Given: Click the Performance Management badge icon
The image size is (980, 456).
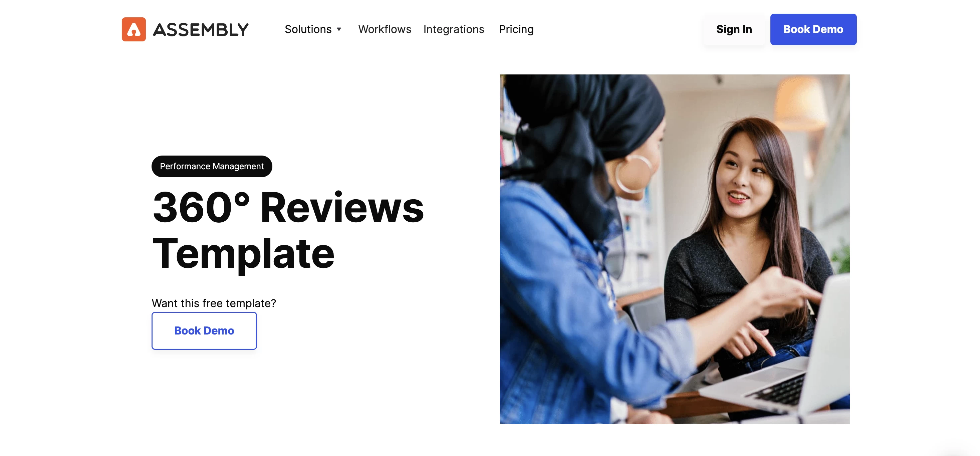Looking at the screenshot, I should click(212, 166).
